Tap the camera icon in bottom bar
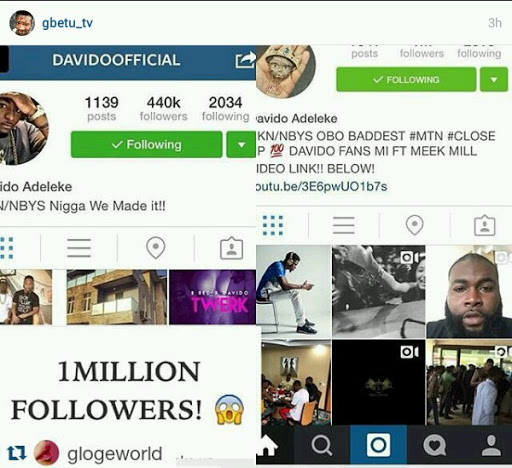The image size is (512, 468). 378,445
